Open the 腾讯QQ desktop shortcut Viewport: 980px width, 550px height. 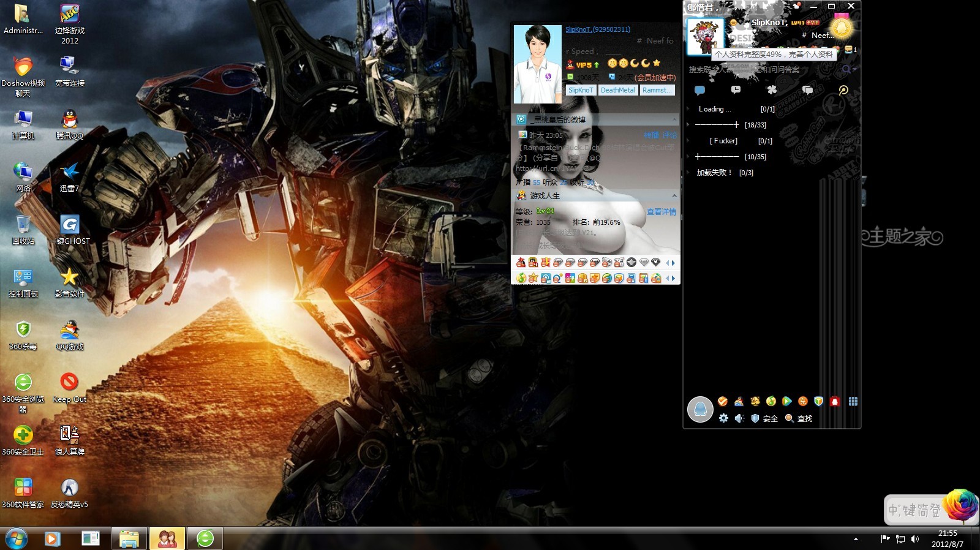[70, 124]
